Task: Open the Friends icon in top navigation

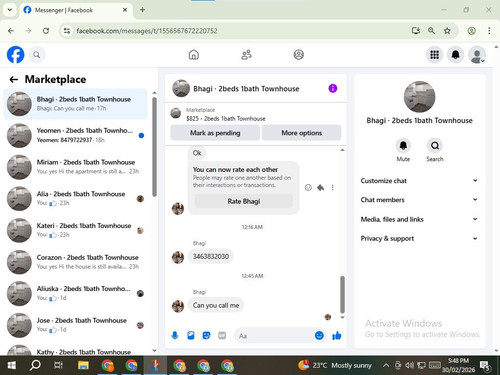Action: pos(246,55)
